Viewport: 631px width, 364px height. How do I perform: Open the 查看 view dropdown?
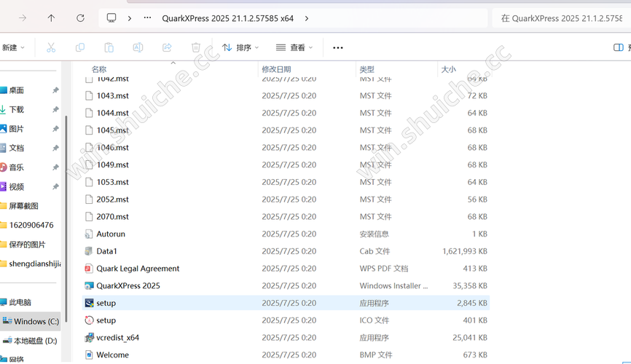[294, 47]
